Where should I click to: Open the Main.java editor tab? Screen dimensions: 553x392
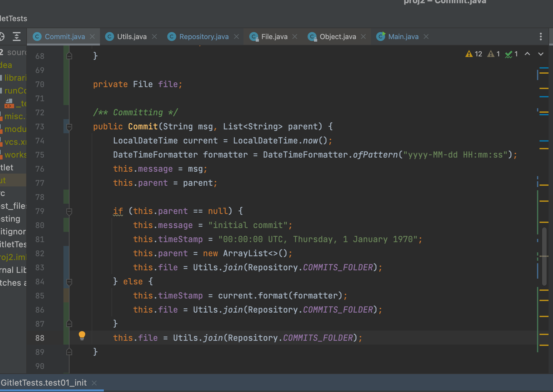[403, 37]
